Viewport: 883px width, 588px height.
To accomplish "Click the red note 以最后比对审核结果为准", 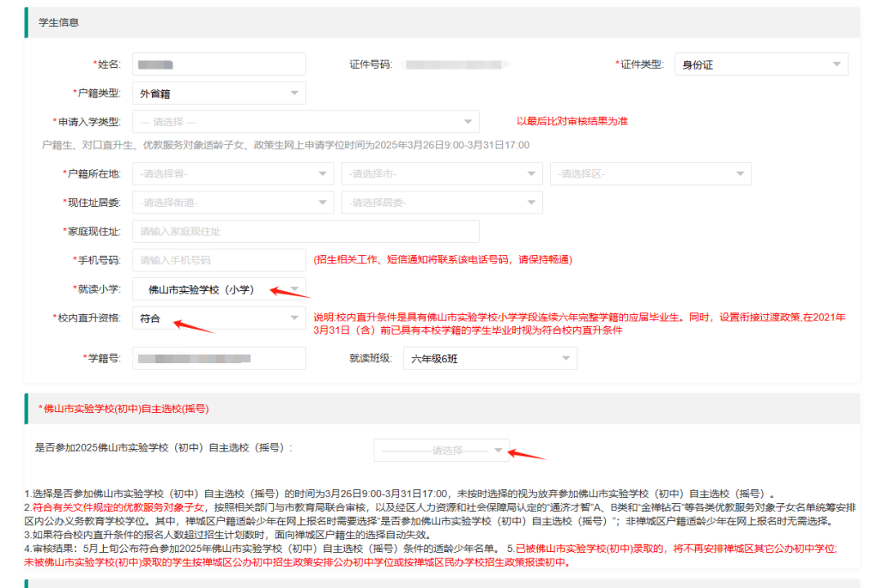I will 572,121.
